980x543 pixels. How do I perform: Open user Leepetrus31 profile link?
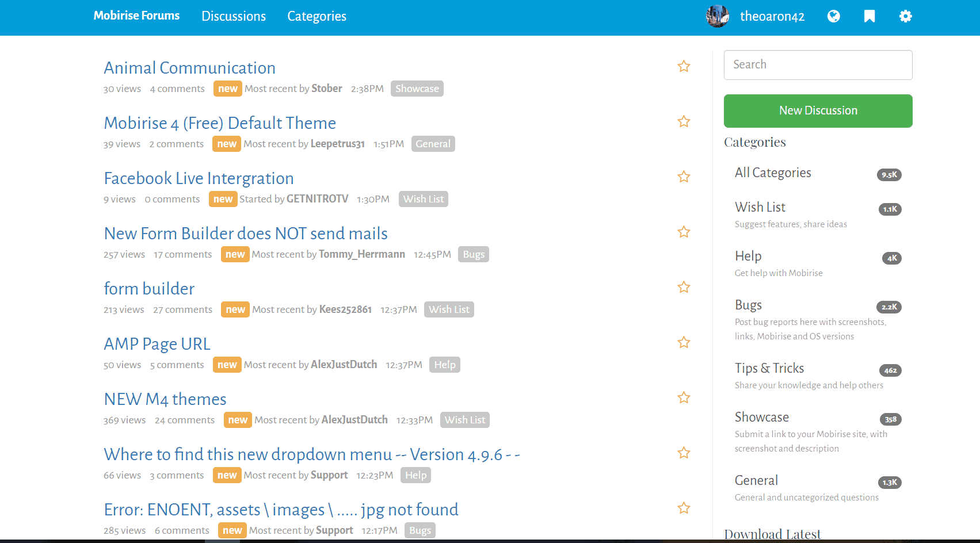click(338, 144)
